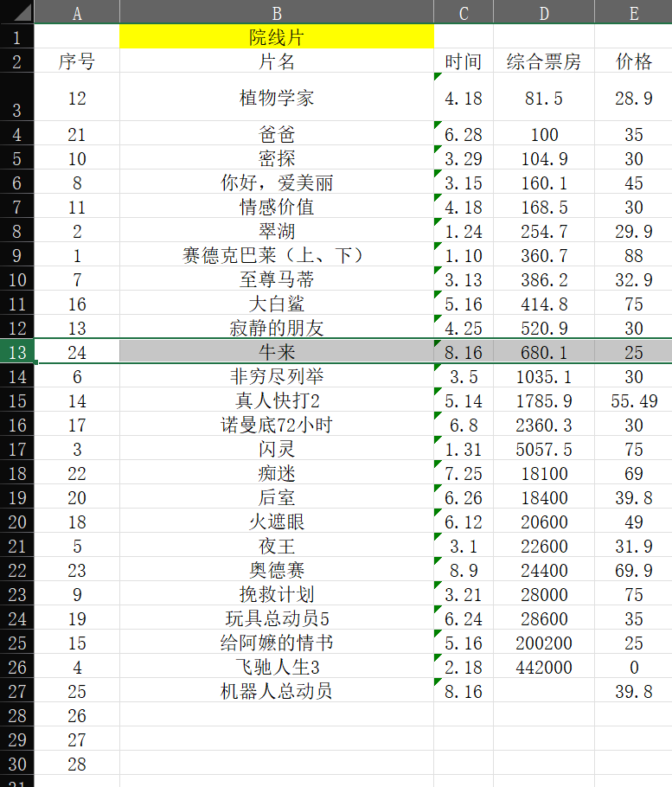This screenshot has height=787, width=672.
Task: Select row 30 header
Action: tap(17, 764)
